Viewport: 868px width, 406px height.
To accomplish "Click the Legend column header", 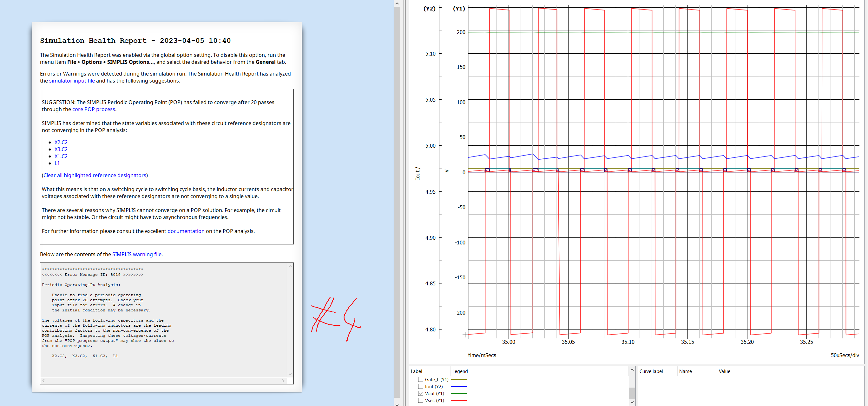I will point(460,371).
